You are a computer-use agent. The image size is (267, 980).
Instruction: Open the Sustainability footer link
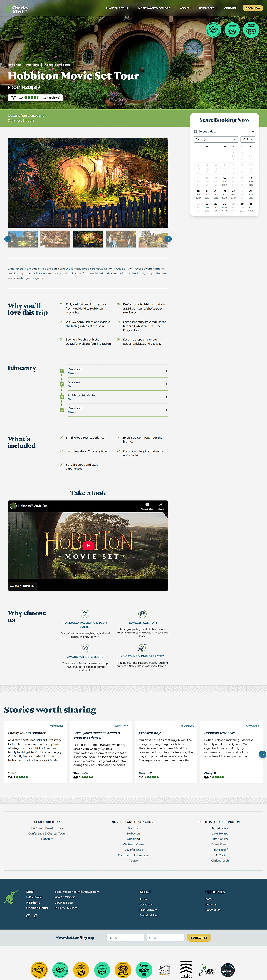point(148,915)
